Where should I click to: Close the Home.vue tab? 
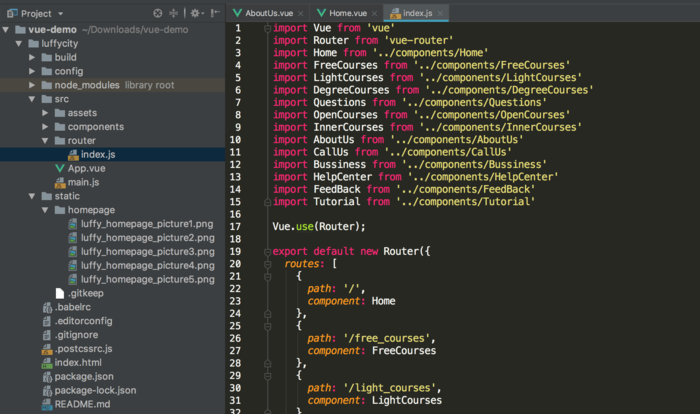point(375,14)
